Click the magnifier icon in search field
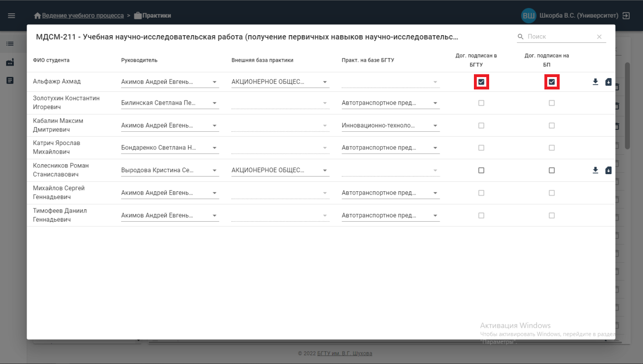The image size is (643, 364). point(521,37)
